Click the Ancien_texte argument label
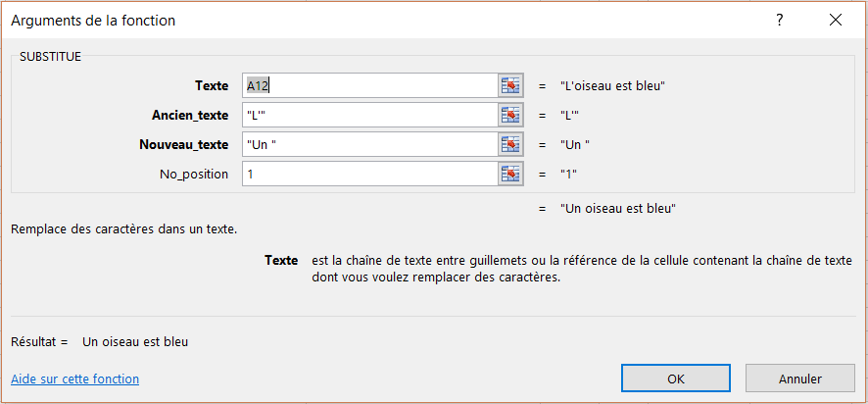The height and width of the screenshot is (404, 868). coord(190,115)
